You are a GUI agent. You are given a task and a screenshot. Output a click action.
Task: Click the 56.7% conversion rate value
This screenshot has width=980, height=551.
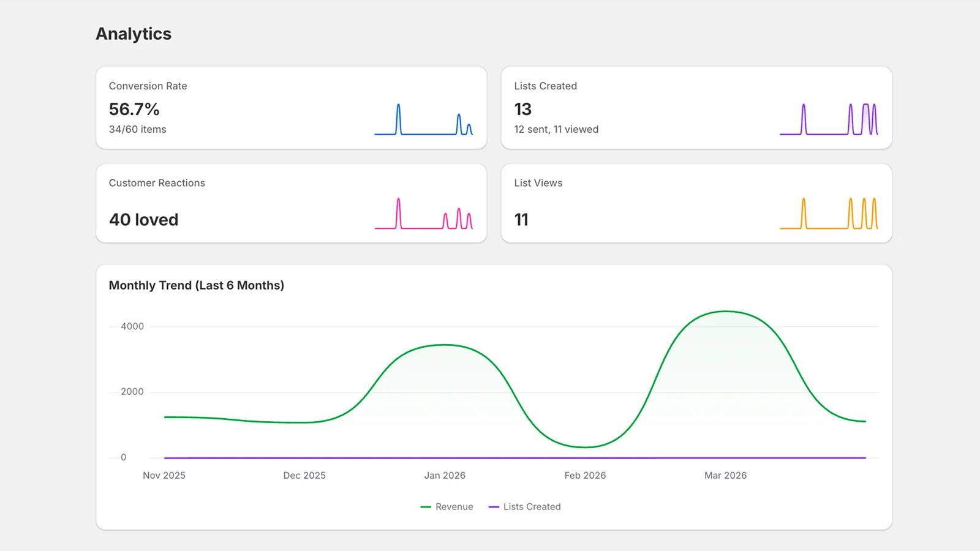(x=134, y=110)
